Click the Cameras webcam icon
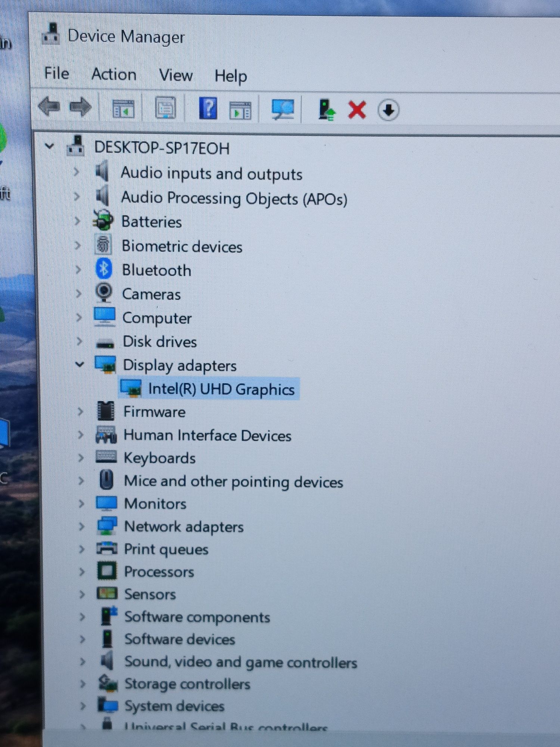The width and height of the screenshot is (560, 747). (104, 292)
